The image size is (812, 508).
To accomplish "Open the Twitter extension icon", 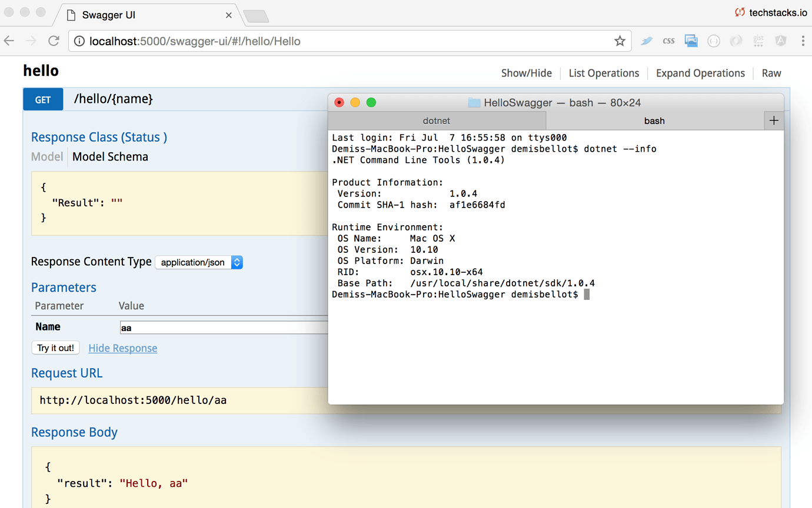I will (647, 41).
